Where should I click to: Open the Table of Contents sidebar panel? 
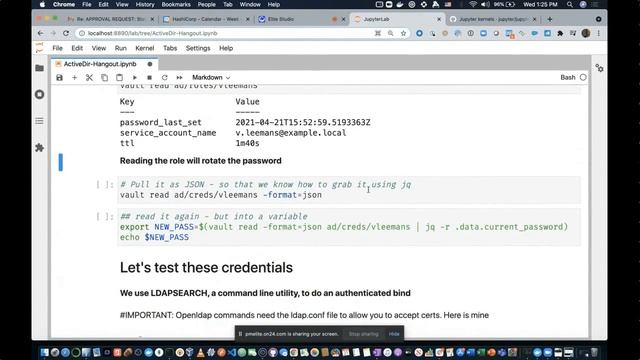coord(40,121)
